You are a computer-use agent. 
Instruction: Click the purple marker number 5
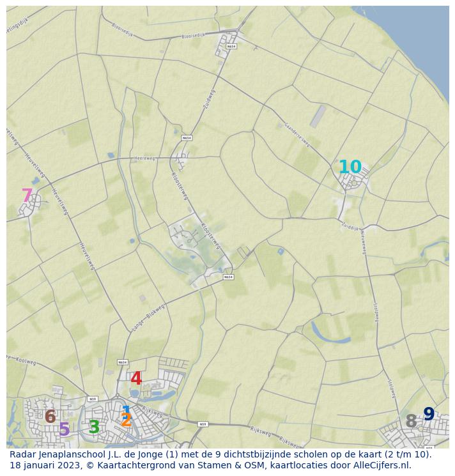coord(64,430)
